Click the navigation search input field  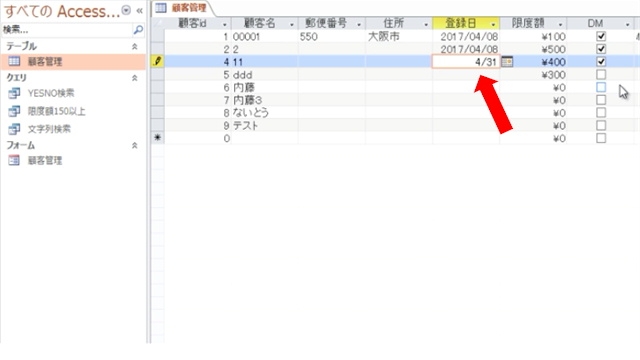click(x=67, y=30)
